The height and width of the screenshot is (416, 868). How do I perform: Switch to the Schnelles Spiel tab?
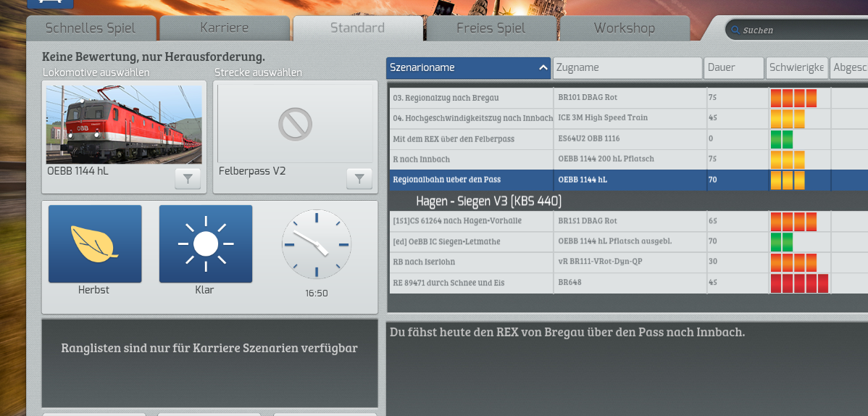click(x=91, y=28)
